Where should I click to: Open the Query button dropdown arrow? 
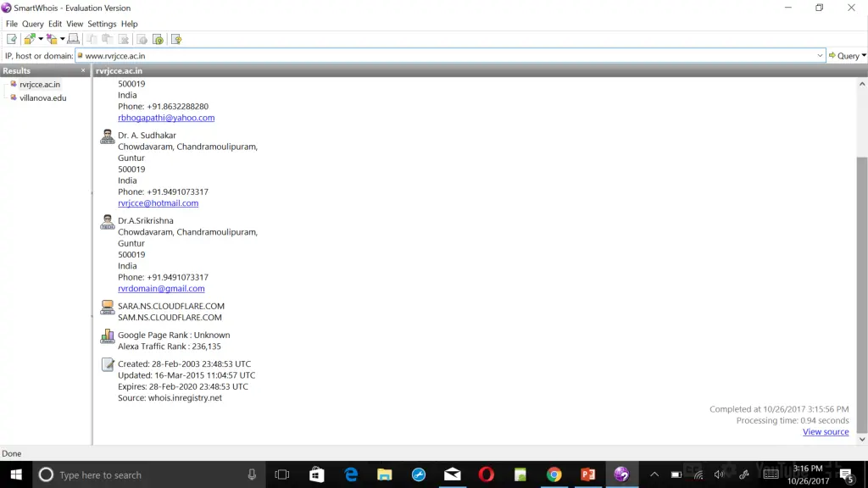coord(864,55)
